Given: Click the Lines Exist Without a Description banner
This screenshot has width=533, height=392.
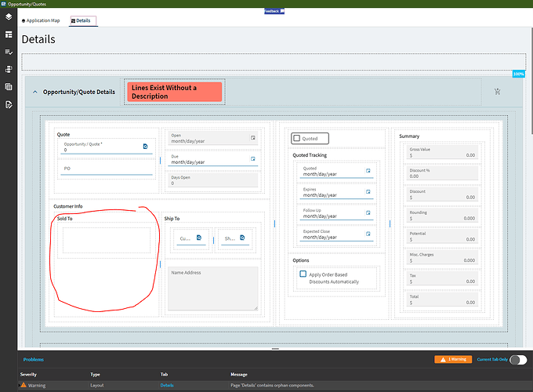Looking at the screenshot, I should point(174,92).
